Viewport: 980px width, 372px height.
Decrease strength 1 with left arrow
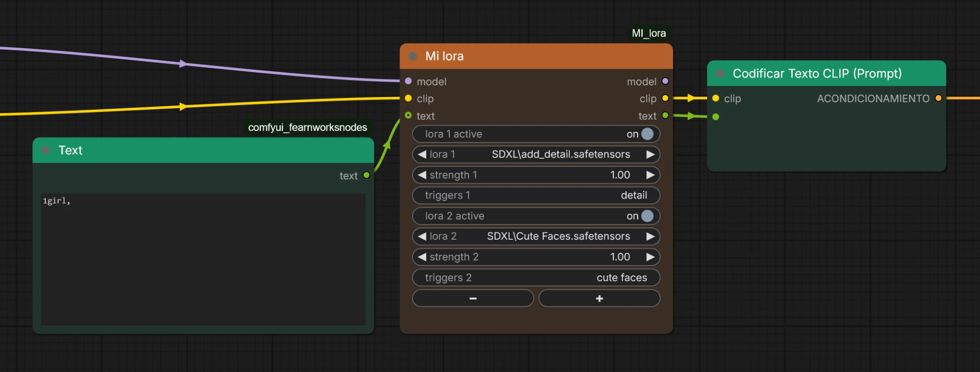(421, 175)
